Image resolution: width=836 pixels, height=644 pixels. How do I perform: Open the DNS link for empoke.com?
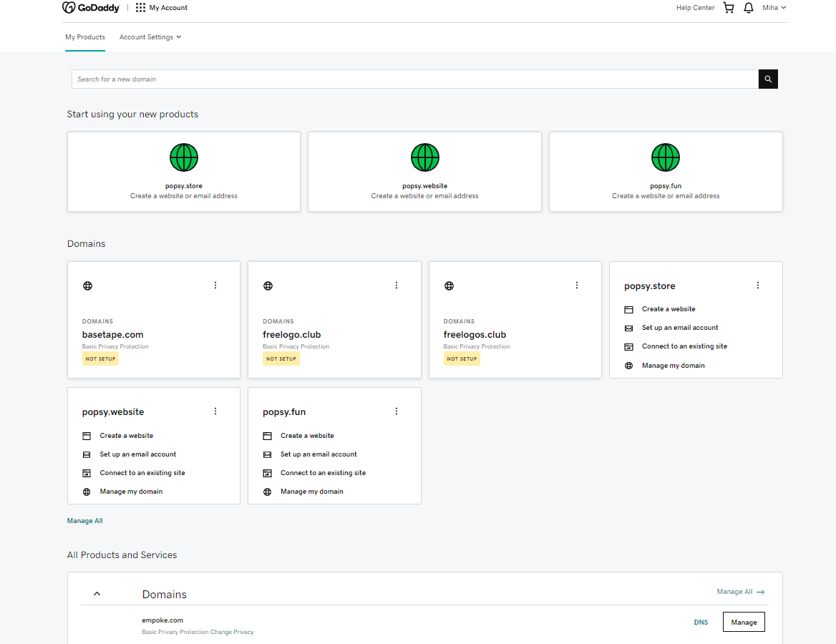click(x=701, y=623)
